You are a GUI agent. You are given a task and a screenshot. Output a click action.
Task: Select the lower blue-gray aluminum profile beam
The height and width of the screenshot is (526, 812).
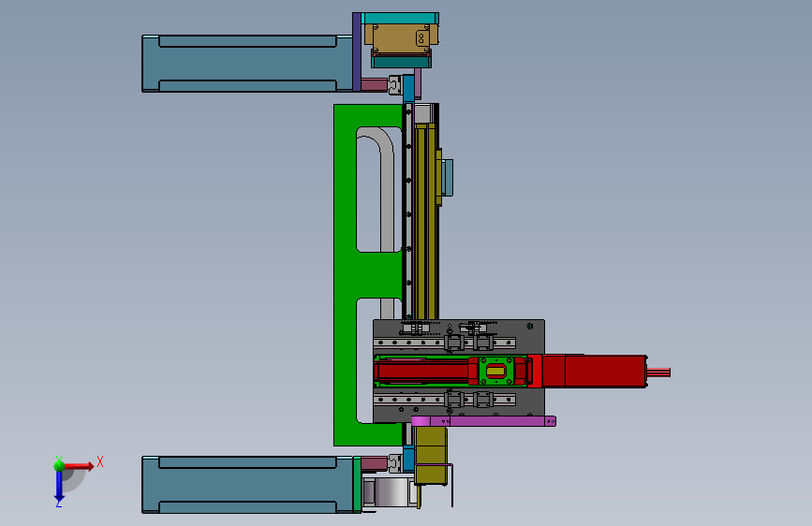pos(247,485)
